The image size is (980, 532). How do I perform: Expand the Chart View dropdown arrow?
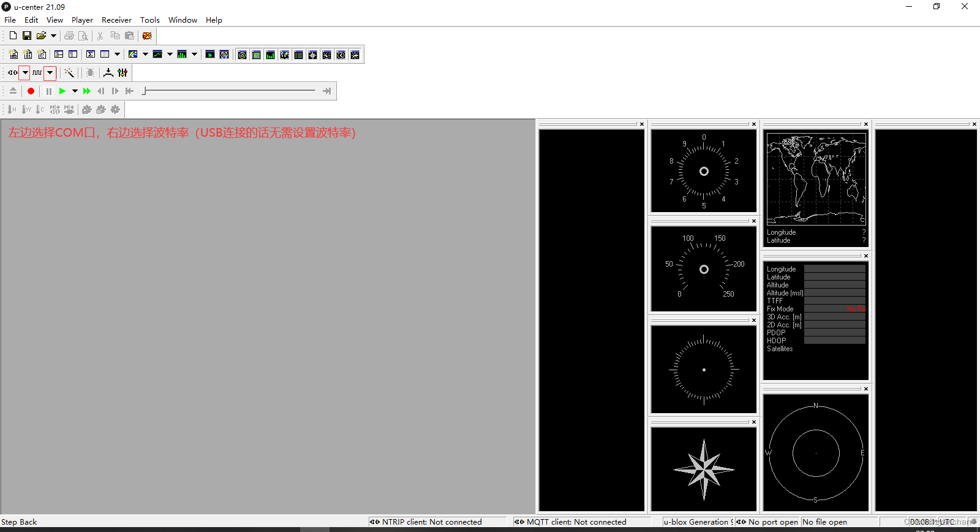pos(170,55)
